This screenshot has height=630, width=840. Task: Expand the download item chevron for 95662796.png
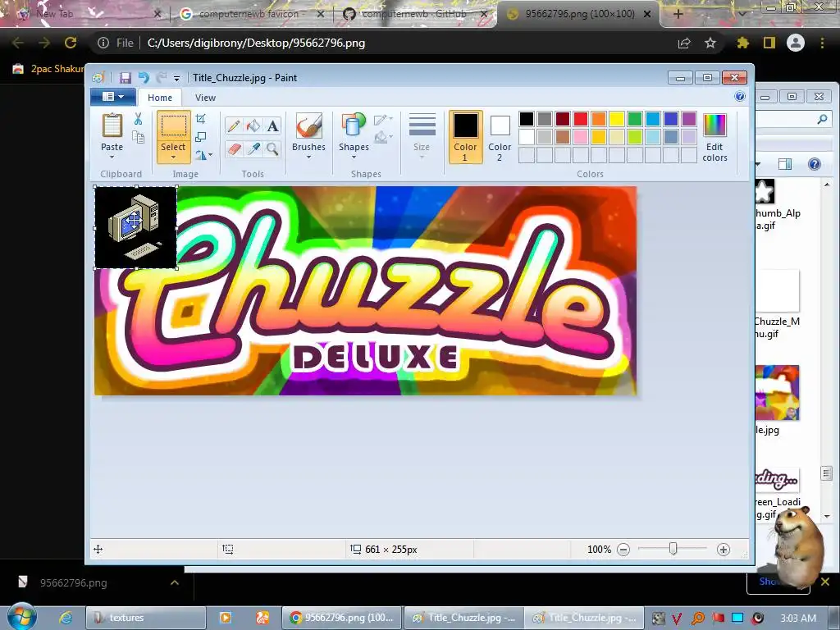click(x=175, y=582)
